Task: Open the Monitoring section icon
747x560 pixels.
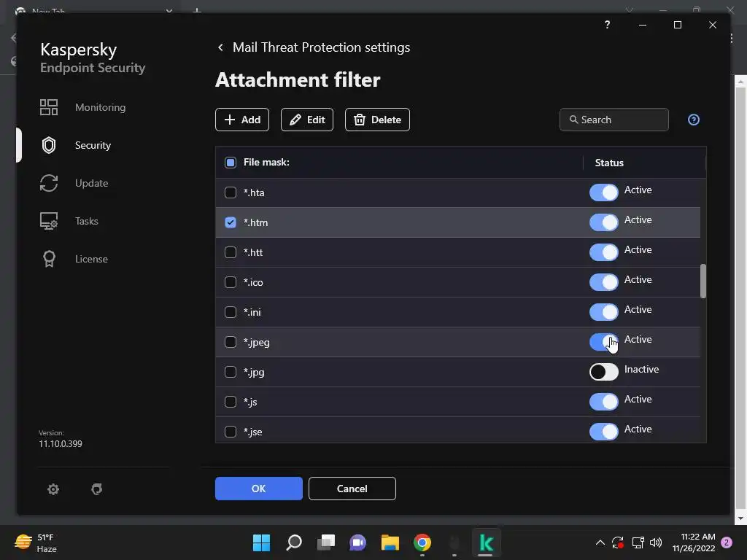Action: [x=49, y=107]
